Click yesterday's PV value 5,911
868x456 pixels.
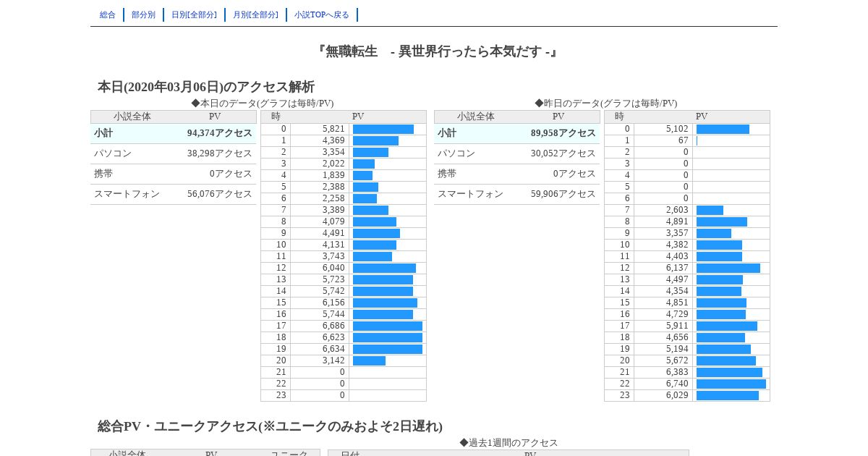click(x=677, y=326)
